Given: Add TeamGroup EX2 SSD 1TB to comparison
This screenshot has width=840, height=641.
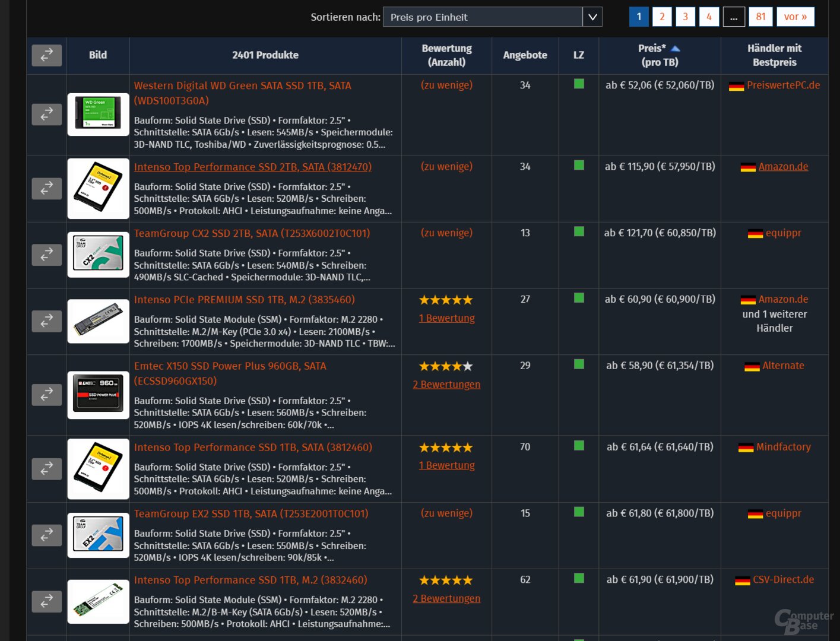Looking at the screenshot, I should click(47, 535).
